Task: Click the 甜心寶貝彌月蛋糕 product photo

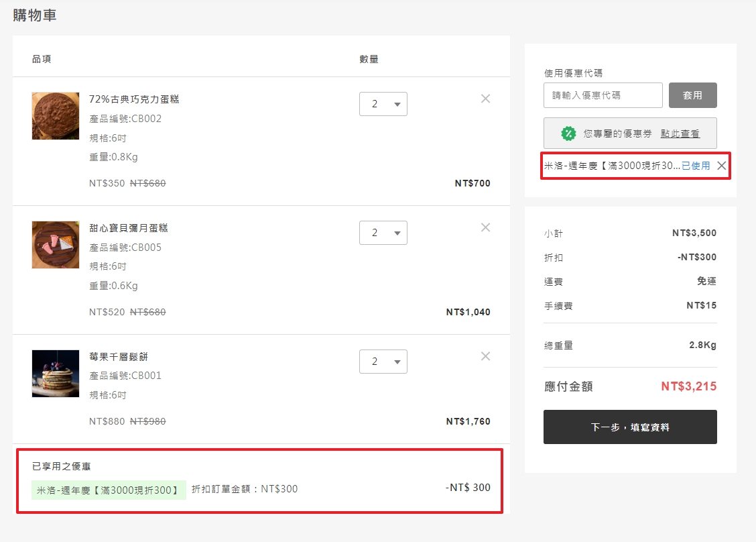Action: coord(55,245)
